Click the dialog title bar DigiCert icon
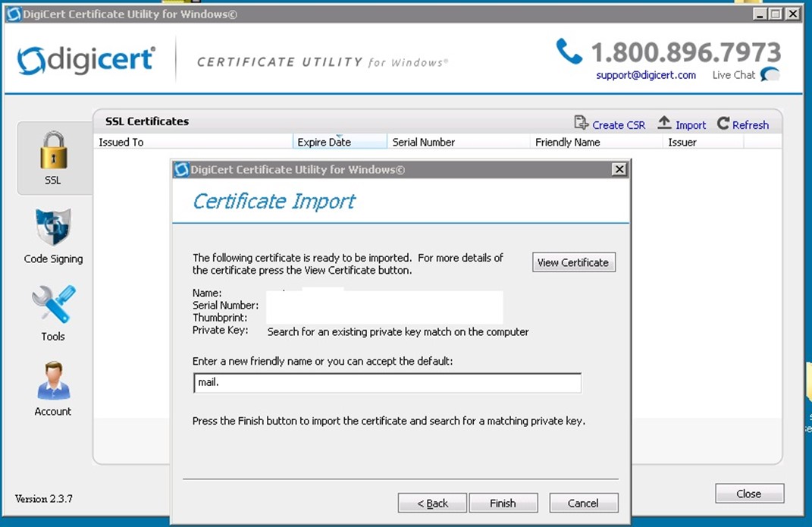Image resolution: width=812 pixels, height=527 pixels. [181, 169]
